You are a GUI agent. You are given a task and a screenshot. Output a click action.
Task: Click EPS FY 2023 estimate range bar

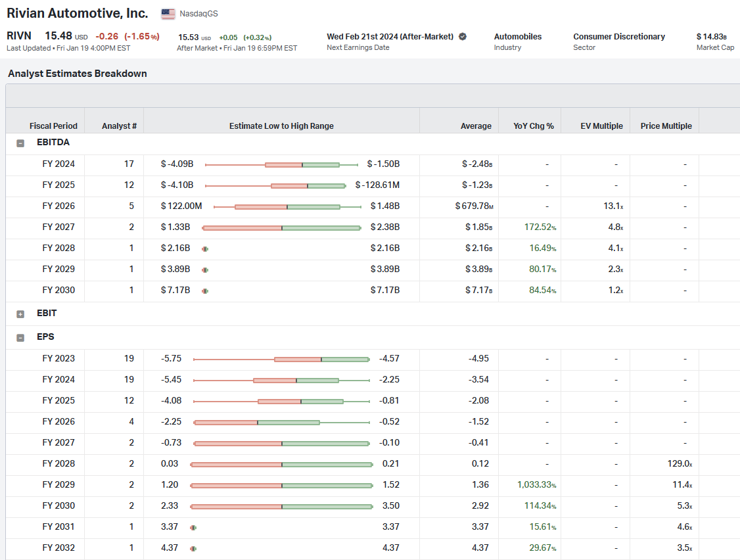coord(282,360)
